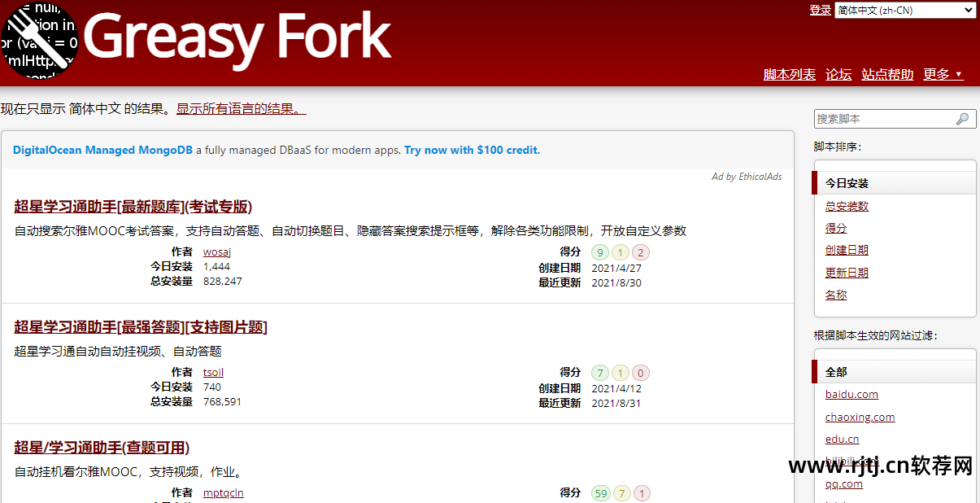980x503 pixels.
Task: Click good rating count 59 for mptqcln script
Action: (601, 493)
